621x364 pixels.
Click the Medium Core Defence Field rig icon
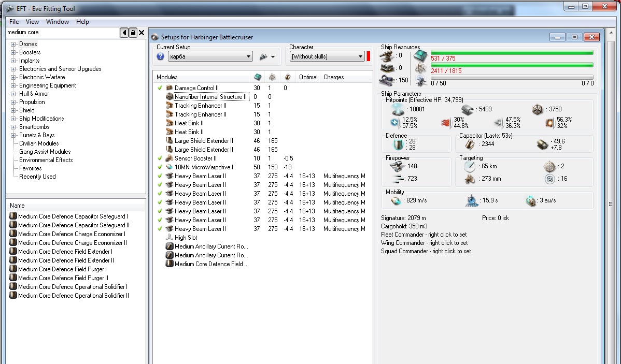169,264
